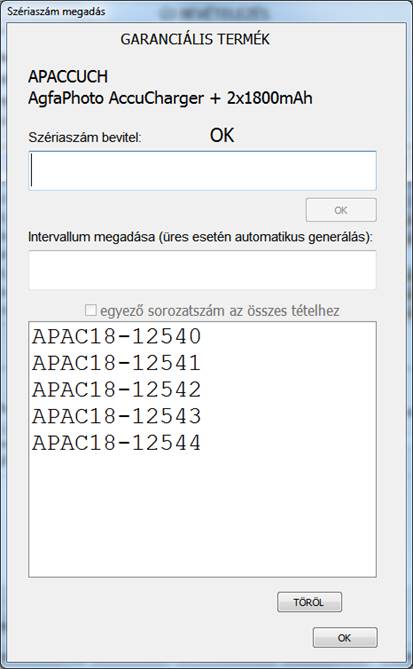
Task: Confirm with the bottom OK button
Action: click(x=345, y=638)
